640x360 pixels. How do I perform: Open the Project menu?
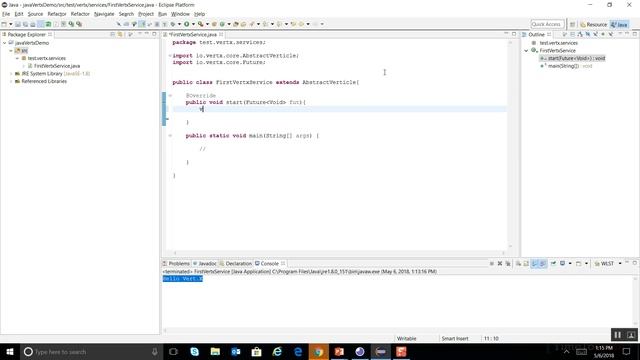pyautogui.click(x=146, y=14)
